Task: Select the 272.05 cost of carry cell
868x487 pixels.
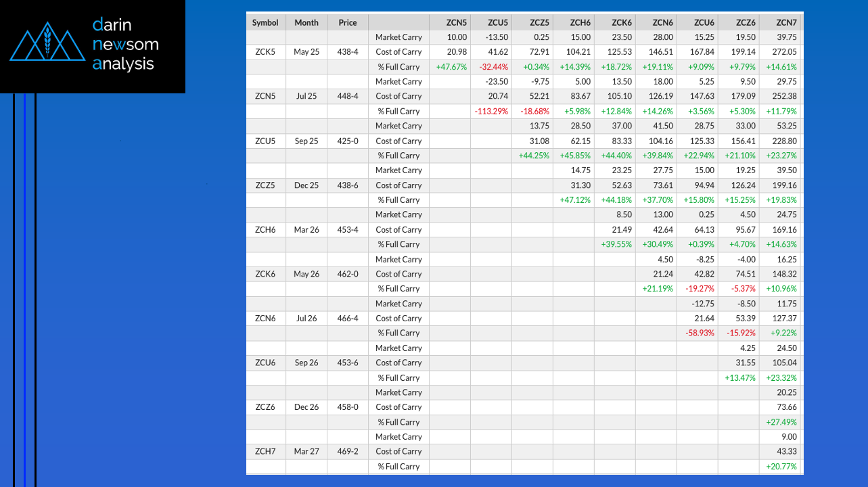Action: 783,52
